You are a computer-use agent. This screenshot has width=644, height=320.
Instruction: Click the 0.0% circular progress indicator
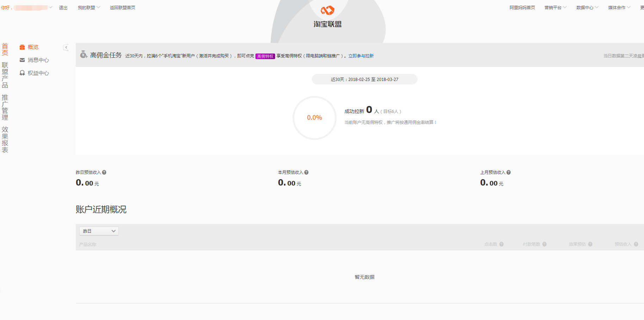[x=315, y=118]
